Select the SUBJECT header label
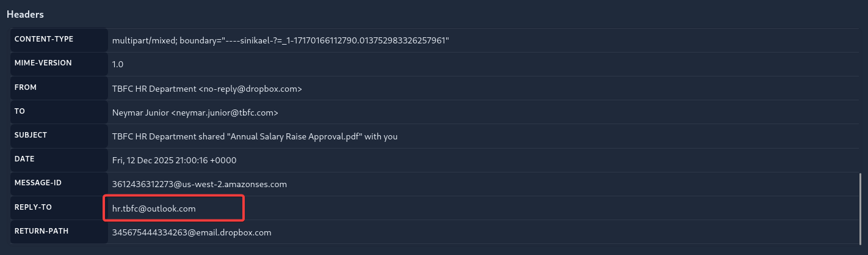 point(31,135)
